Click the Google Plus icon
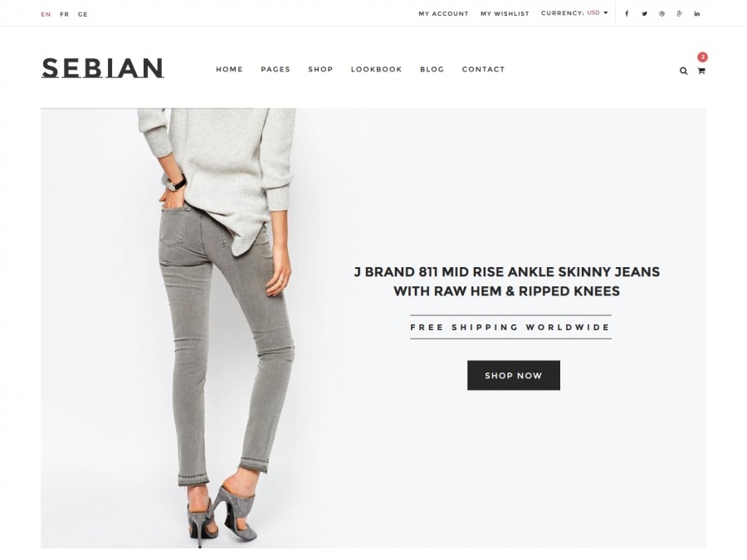The height and width of the screenshot is (560, 747). pos(679,14)
